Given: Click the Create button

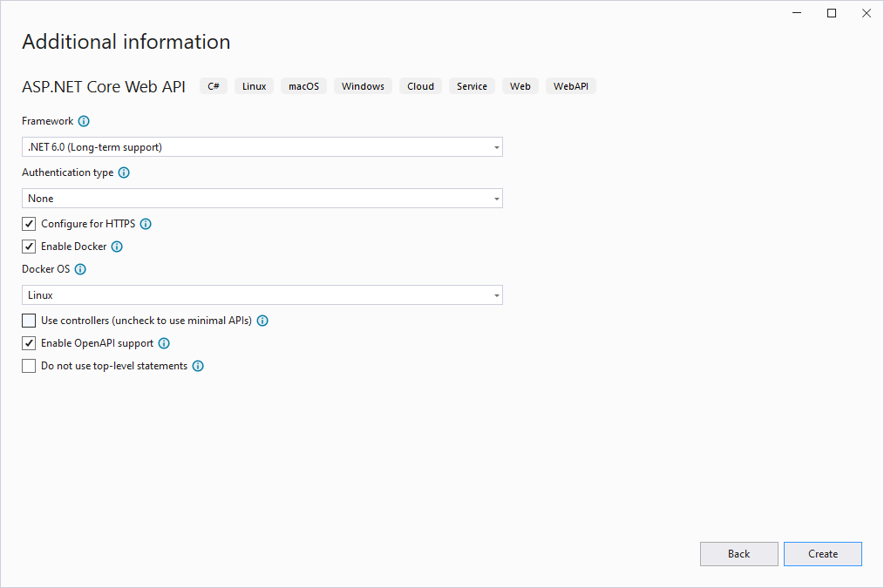Looking at the screenshot, I should click(822, 554).
